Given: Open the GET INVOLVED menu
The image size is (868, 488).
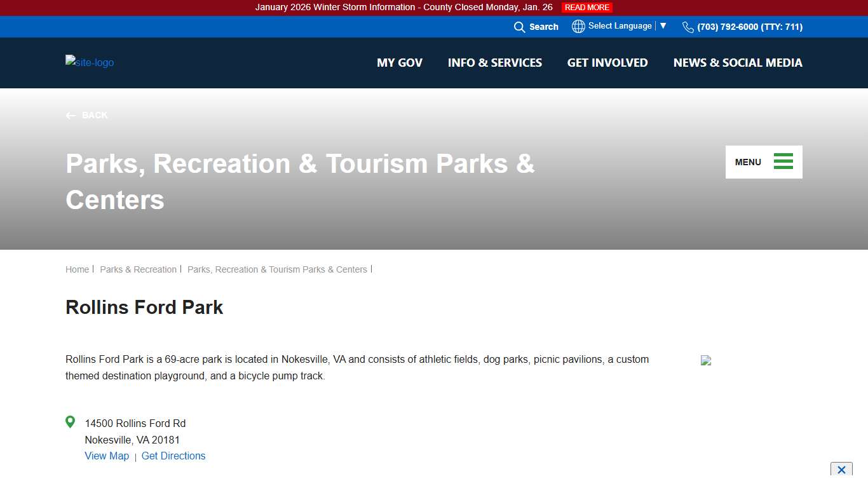Looking at the screenshot, I should pyautogui.click(x=607, y=63).
